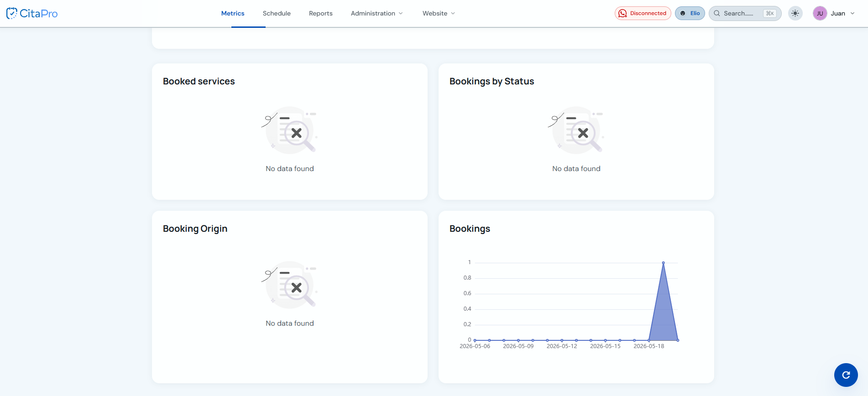This screenshot has width=868, height=396.
Task: Open the Juan user dropdown
Action: pyautogui.click(x=834, y=13)
